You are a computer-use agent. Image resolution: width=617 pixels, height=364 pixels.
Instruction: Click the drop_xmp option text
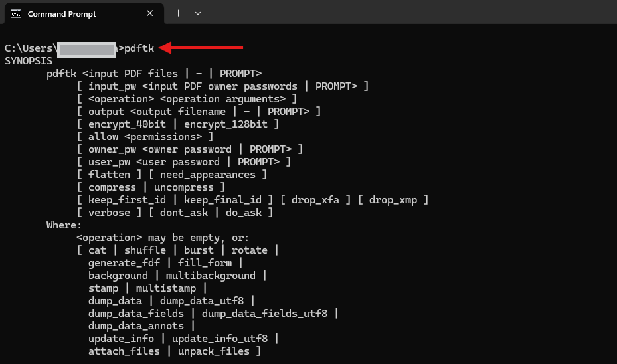[393, 200]
